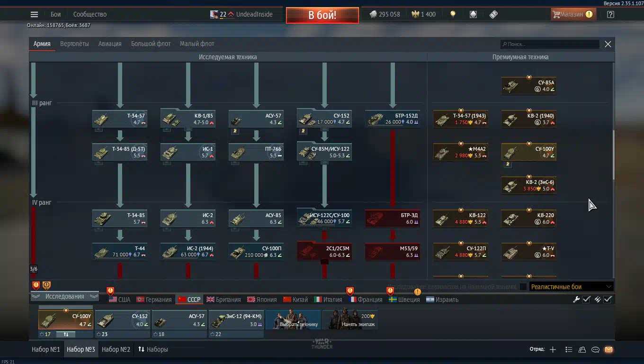Click the light bulb hints icon
Screen dimensions: 644x364
point(453,14)
